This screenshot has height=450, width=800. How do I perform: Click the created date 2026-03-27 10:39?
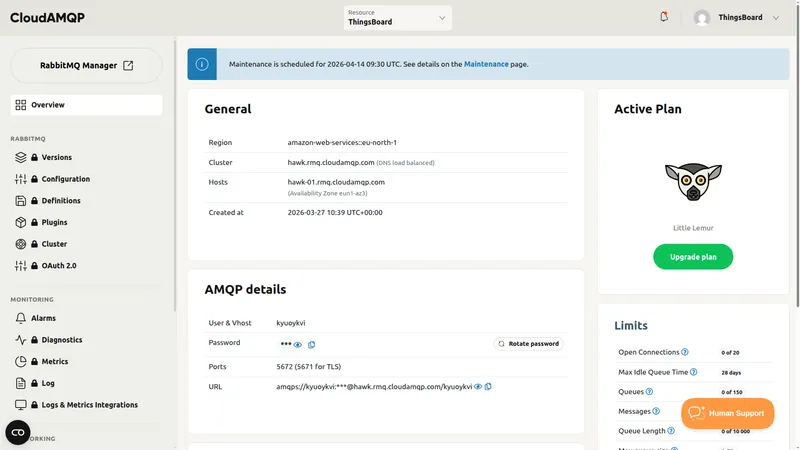(335, 213)
